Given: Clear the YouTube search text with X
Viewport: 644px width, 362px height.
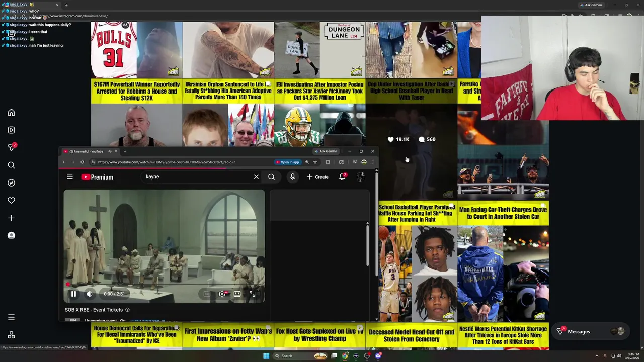Looking at the screenshot, I should tap(256, 177).
